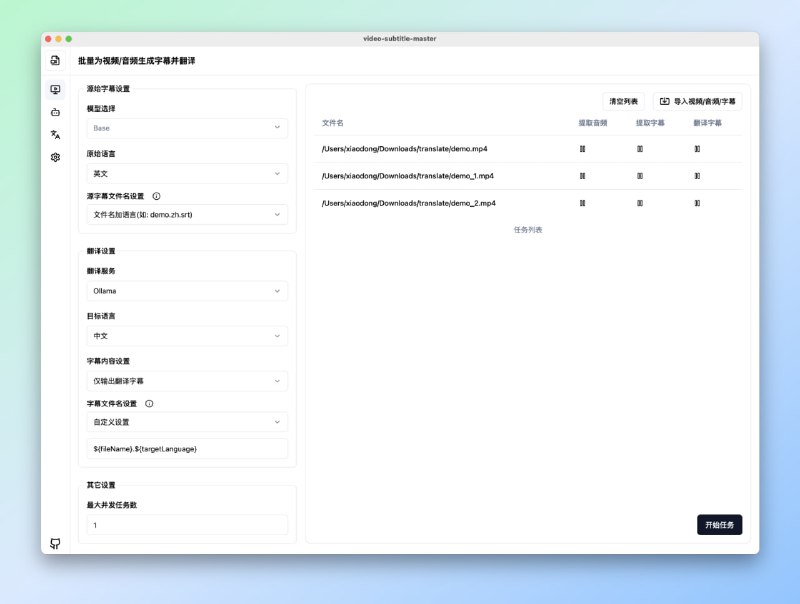This screenshot has width=800, height=604.
Task: Expand the 模型选择 Base dropdown
Action: point(187,128)
